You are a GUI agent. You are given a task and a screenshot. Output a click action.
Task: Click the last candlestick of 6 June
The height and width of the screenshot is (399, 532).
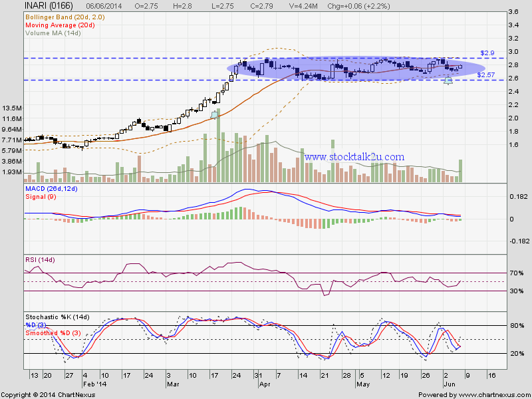(x=460, y=66)
